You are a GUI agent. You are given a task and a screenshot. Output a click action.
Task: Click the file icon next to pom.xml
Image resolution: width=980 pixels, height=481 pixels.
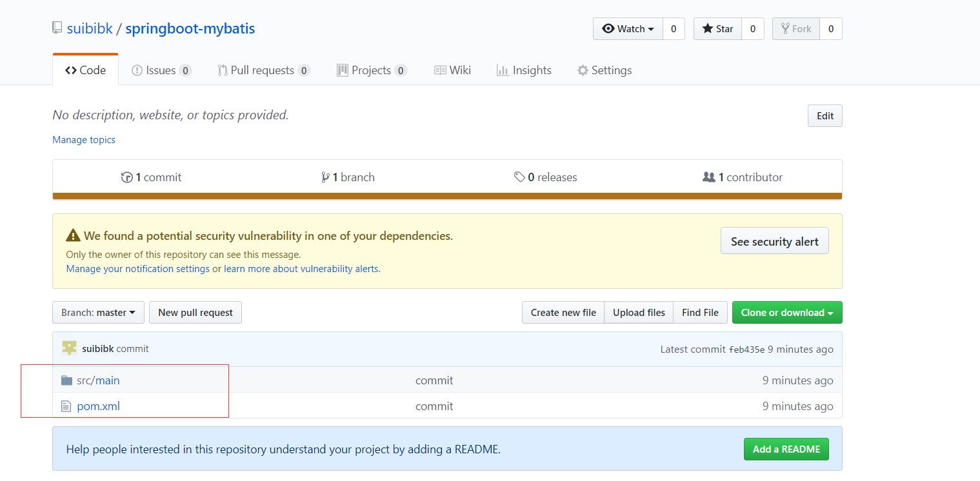[x=66, y=406]
